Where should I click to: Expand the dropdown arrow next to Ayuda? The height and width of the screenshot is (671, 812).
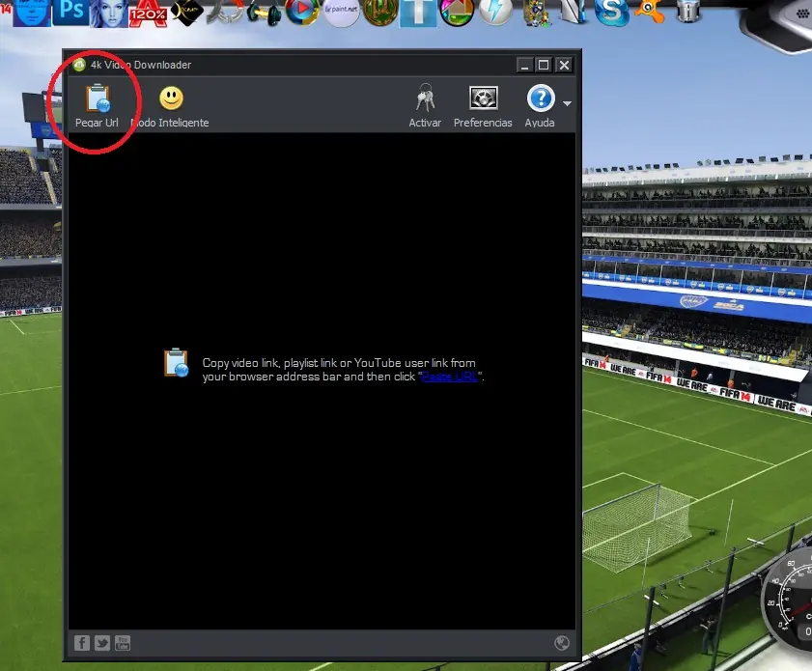click(x=567, y=103)
